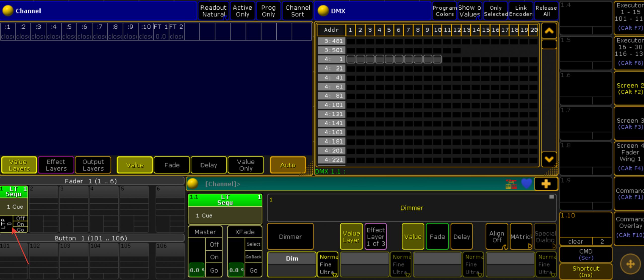Click GoBack on XFade executor

[x=253, y=257]
